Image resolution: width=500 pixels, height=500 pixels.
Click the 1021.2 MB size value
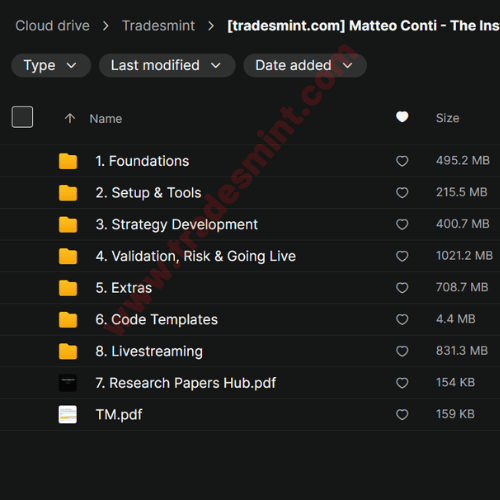tap(464, 255)
